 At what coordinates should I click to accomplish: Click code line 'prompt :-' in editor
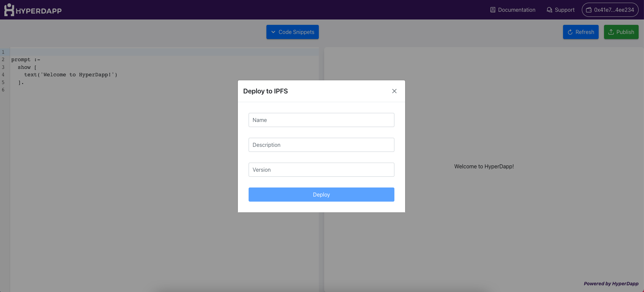click(26, 59)
